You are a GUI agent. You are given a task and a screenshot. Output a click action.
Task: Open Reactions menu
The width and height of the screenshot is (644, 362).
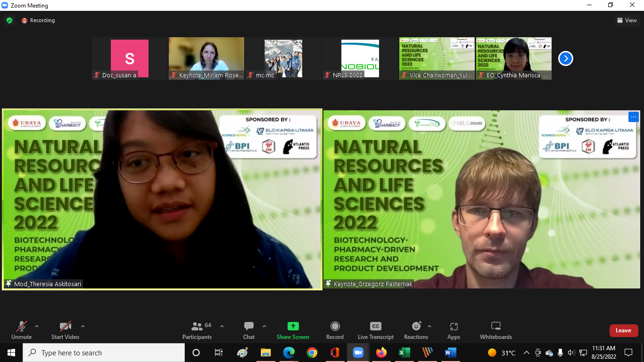point(416,330)
